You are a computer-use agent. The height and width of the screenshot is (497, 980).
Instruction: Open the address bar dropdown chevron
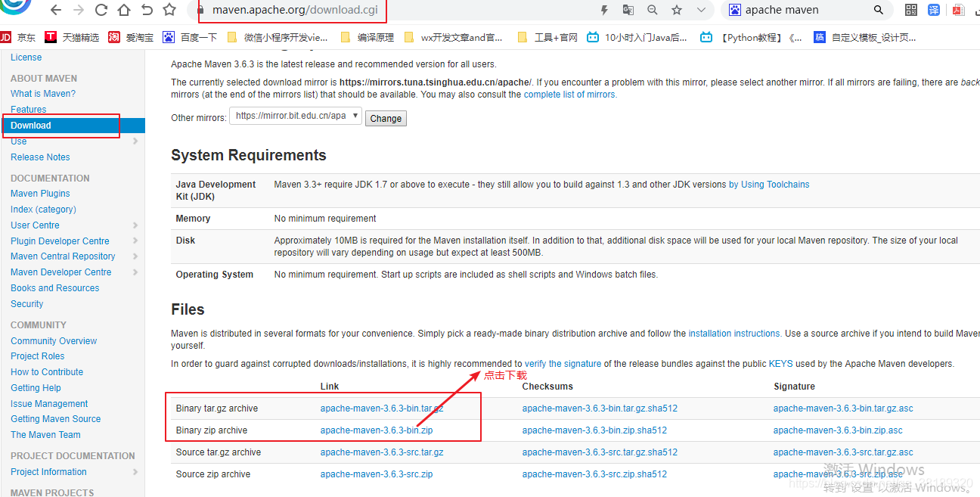click(701, 10)
